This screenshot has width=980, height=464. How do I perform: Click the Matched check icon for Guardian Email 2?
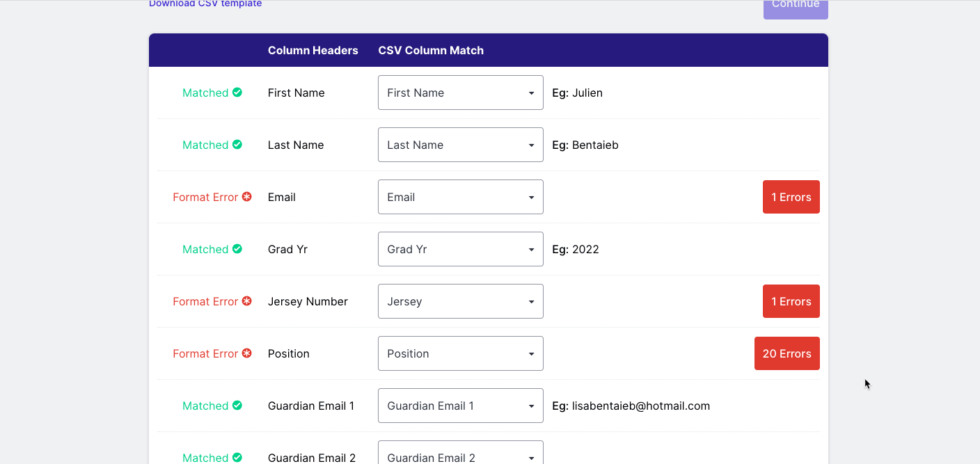(x=237, y=458)
